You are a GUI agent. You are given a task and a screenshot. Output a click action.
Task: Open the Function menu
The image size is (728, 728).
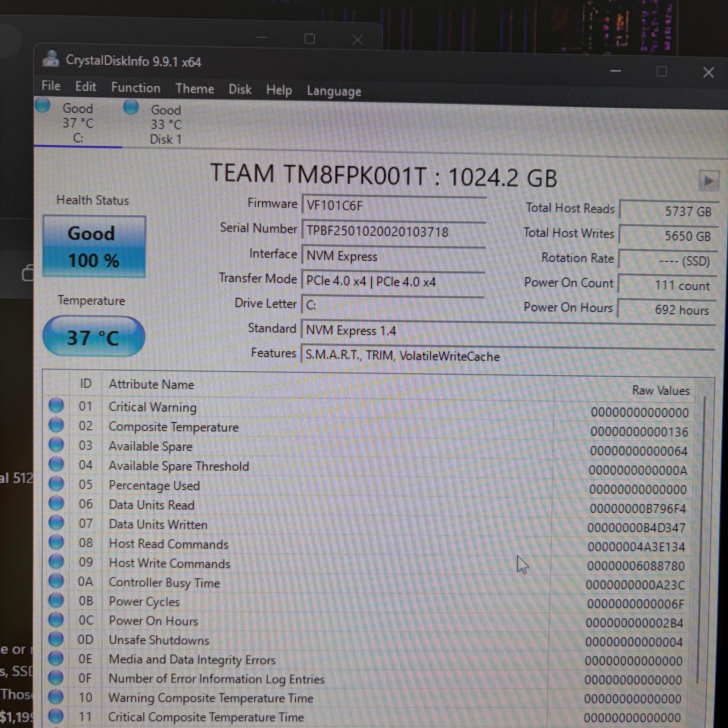136,88
